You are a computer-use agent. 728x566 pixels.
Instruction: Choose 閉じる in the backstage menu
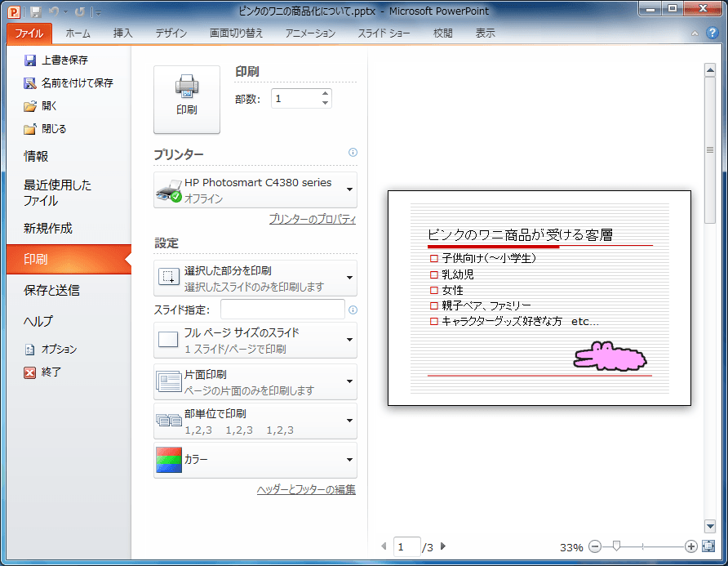point(46,129)
